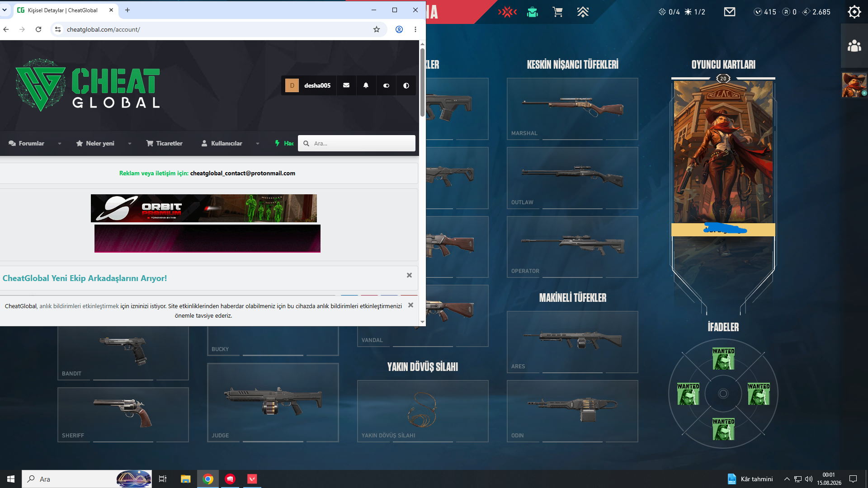Reload the CheatGlobal page
This screenshot has height=488, width=868.
point(38,29)
